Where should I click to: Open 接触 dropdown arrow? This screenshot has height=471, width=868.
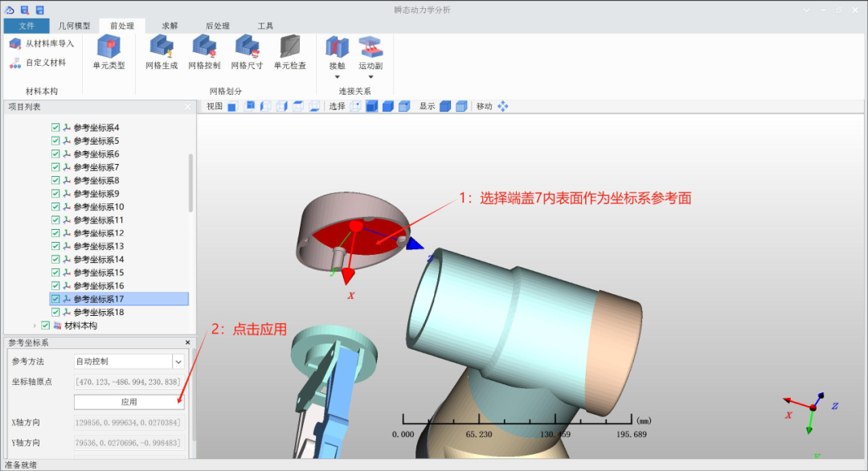tap(337, 77)
